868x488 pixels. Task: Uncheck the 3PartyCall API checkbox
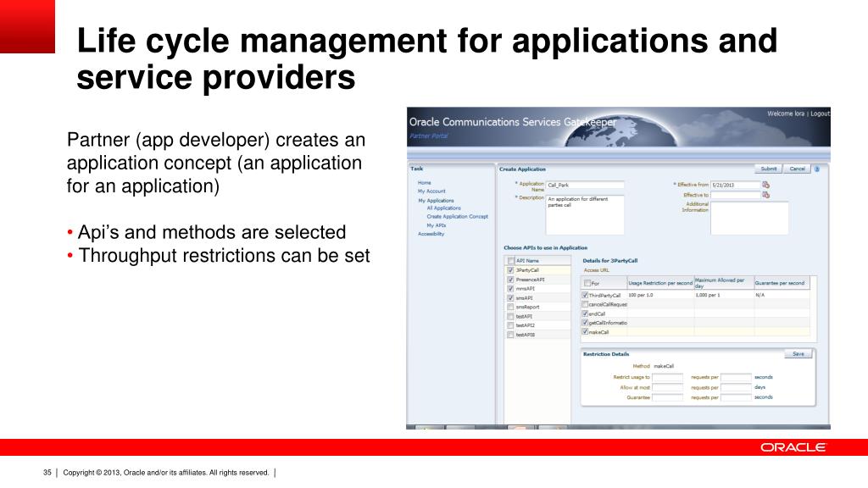[510, 270]
